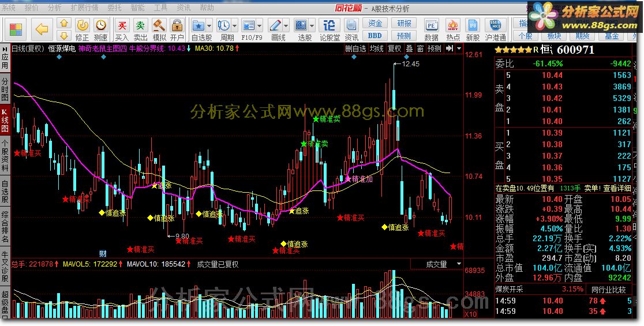
Task: Open the 报价 menu
Action: pos(32,8)
